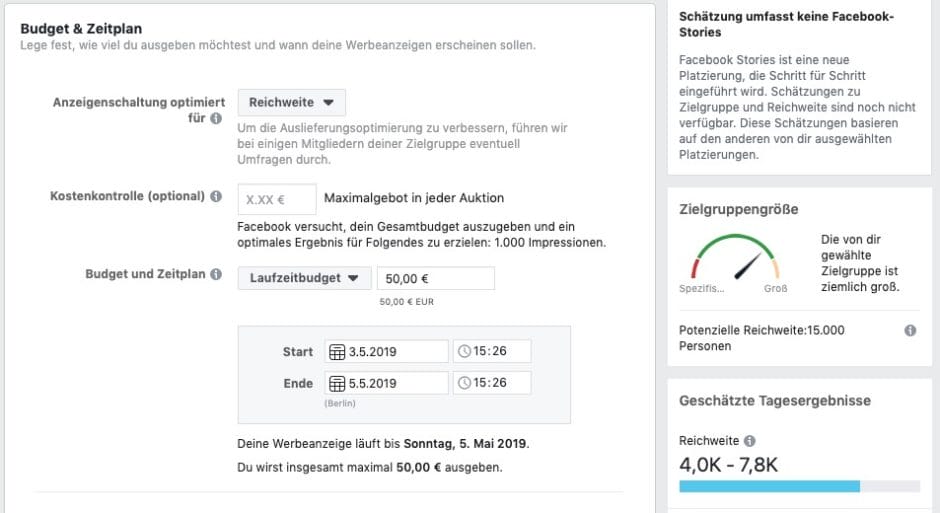
Task: Click the 50,00 € budget amount field
Action: tap(435, 279)
